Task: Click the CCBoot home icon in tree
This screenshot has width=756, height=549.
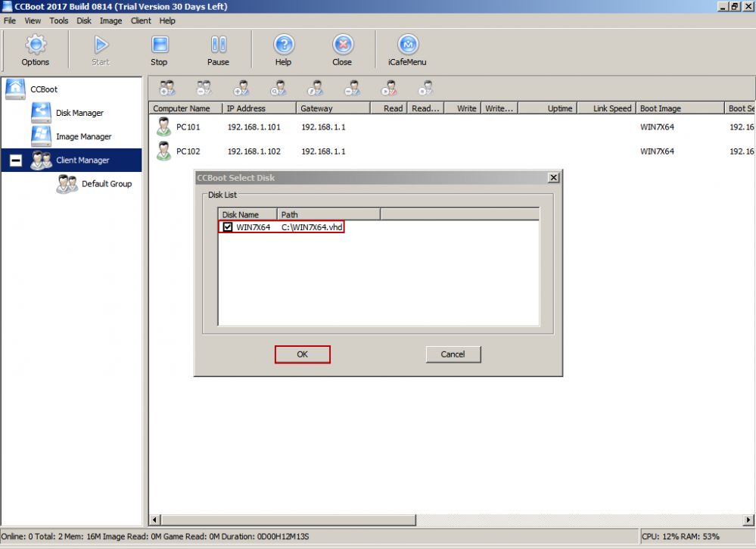Action: point(15,89)
